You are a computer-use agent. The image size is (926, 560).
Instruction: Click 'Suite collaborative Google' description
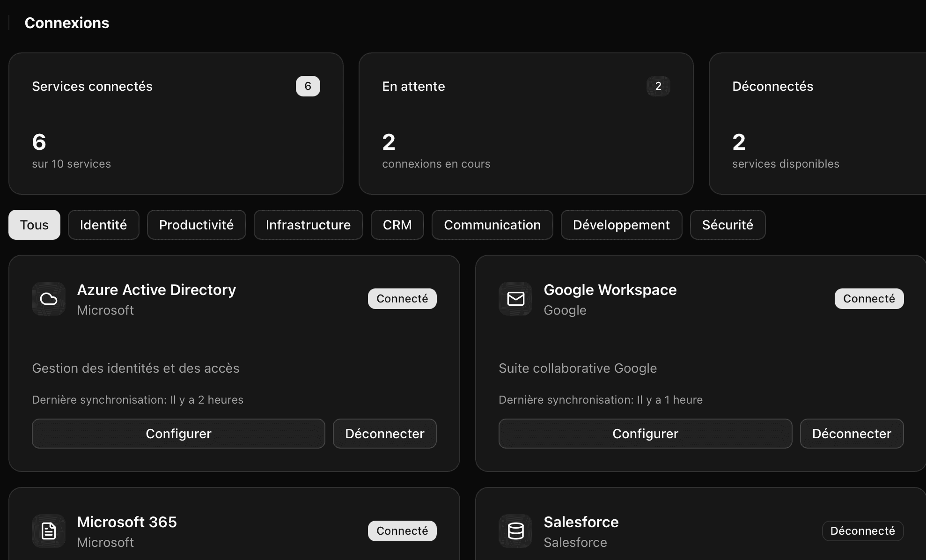click(578, 368)
